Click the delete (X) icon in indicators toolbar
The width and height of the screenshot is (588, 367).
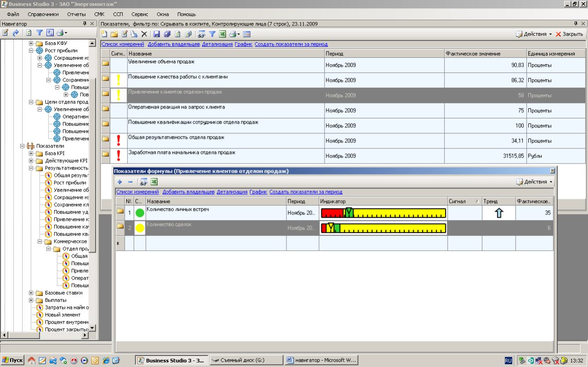(x=144, y=34)
